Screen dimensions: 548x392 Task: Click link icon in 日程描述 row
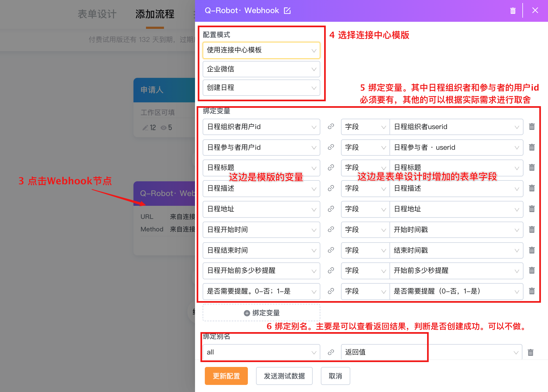[x=331, y=188]
